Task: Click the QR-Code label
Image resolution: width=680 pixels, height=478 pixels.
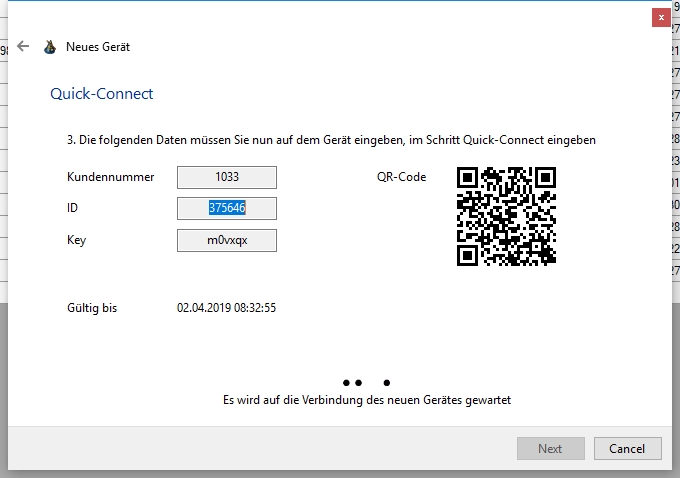Action: (x=401, y=177)
